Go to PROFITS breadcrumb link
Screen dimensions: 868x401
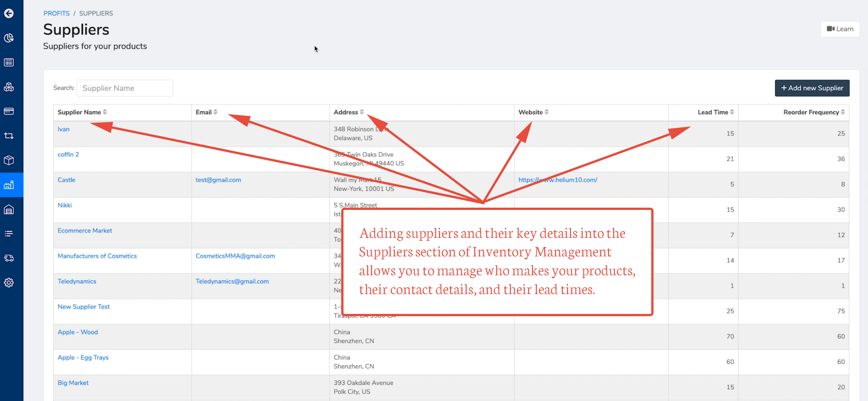click(x=56, y=13)
